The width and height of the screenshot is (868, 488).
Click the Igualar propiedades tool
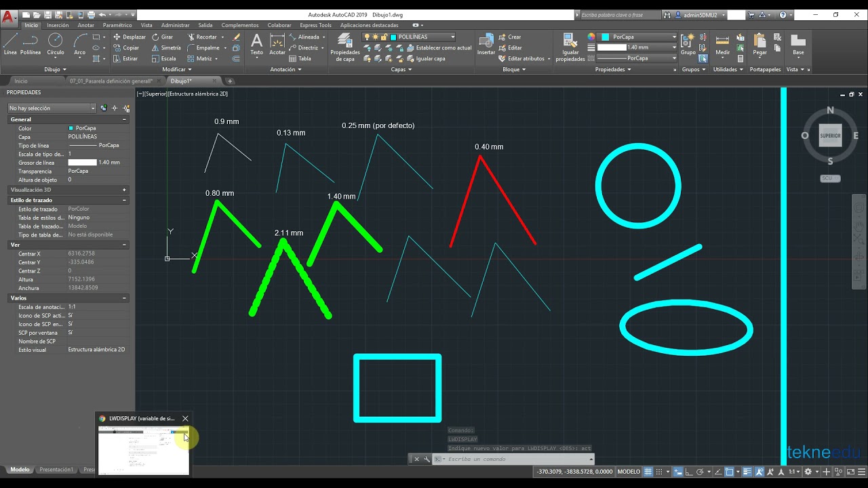pos(570,47)
